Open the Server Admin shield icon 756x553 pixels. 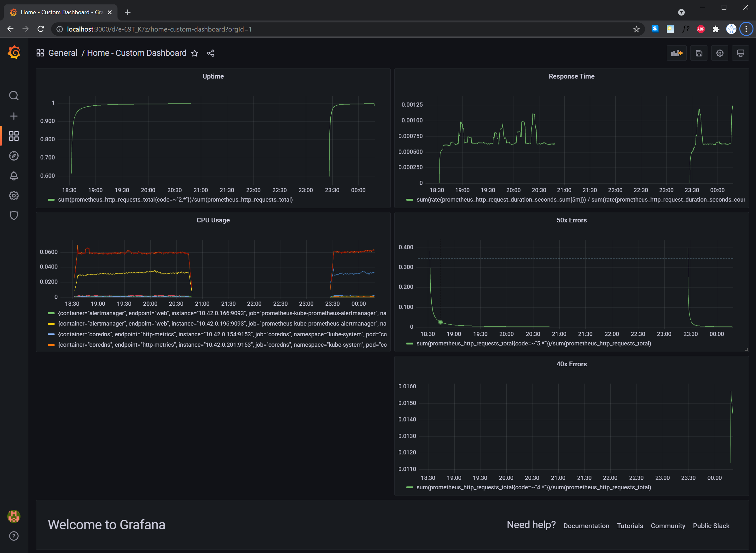[14, 215]
